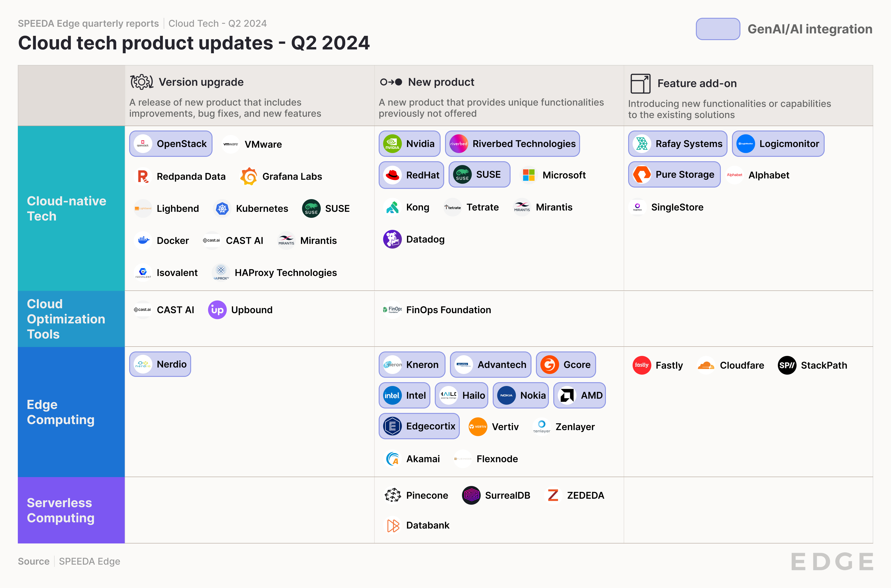The image size is (891, 588).
Task: Click the Fastly red logo
Action: [642, 365]
